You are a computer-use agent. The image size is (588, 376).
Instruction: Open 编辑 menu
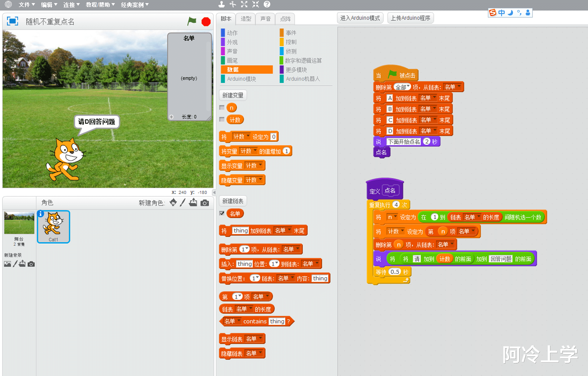click(49, 4)
